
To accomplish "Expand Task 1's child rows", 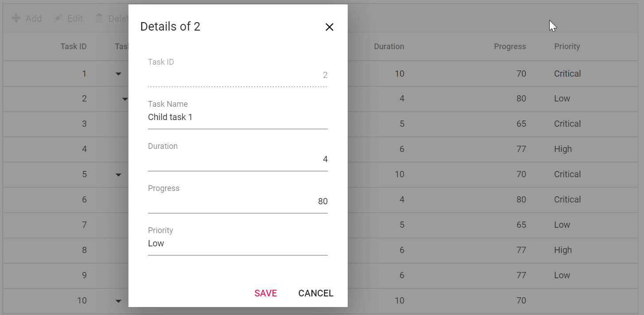I will point(118,74).
